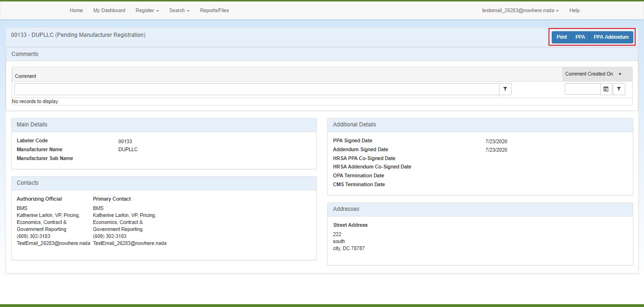Click the Comment Created On column header
Image resolution: width=644 pixels, height=307 pixels.
tap(589, 74)
